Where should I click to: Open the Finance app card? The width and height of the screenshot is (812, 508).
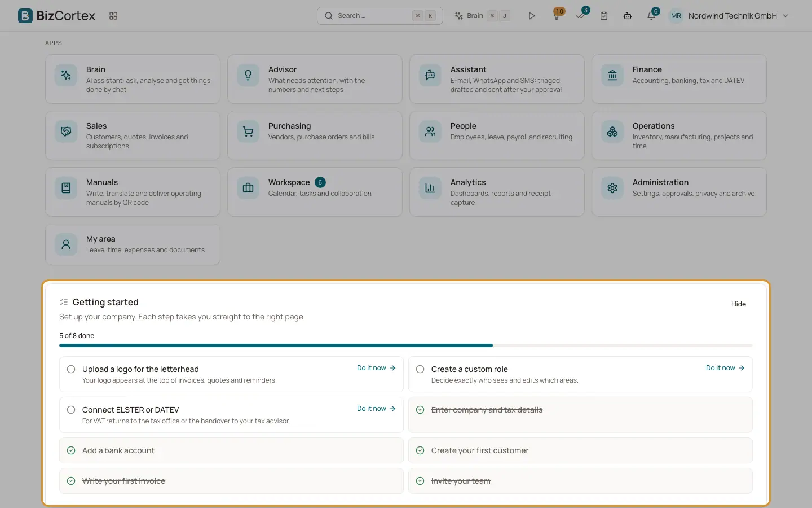click(x=679, y=79)
